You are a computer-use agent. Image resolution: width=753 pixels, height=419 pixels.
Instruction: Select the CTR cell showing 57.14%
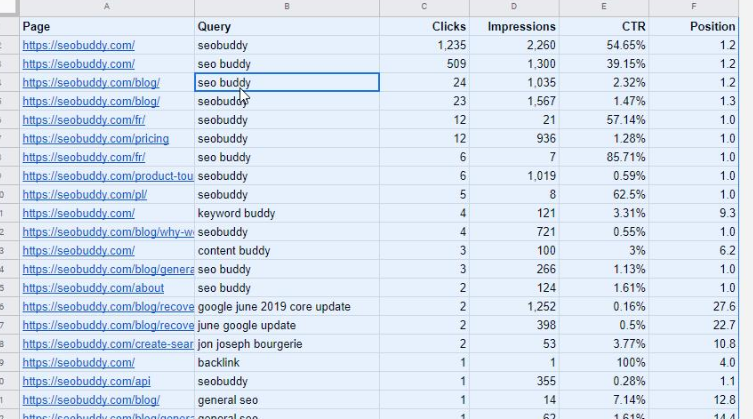click(604, 120)
